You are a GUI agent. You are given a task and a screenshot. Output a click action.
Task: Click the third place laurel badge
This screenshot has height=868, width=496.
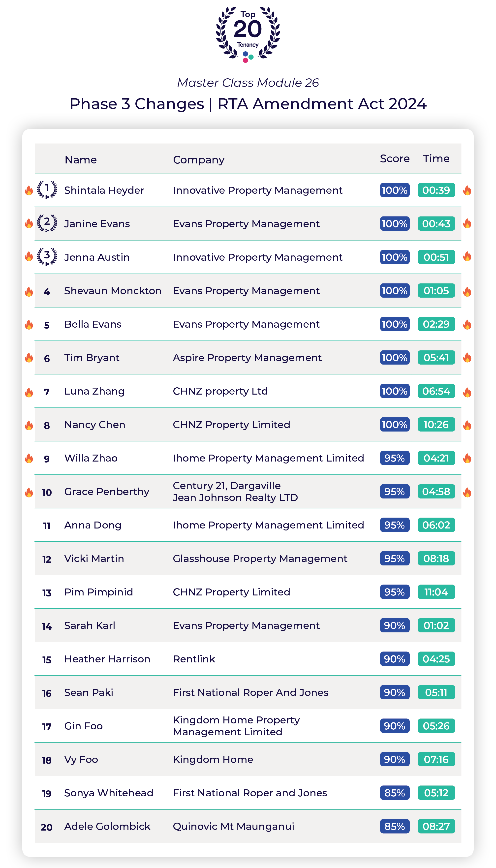[x=47, y=256]
